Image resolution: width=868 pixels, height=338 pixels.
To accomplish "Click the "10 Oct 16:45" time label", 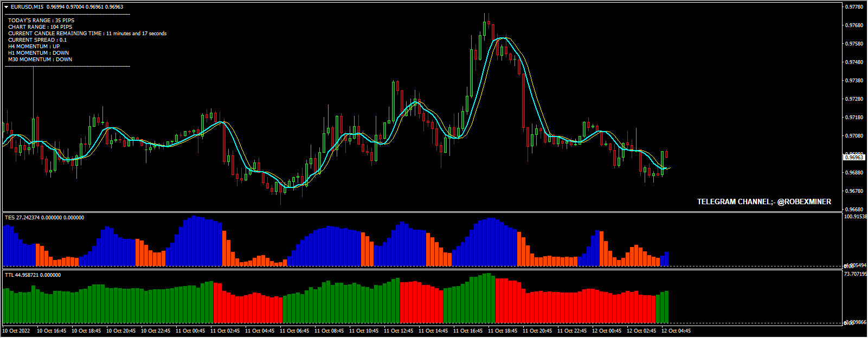I will coord(52,331).
